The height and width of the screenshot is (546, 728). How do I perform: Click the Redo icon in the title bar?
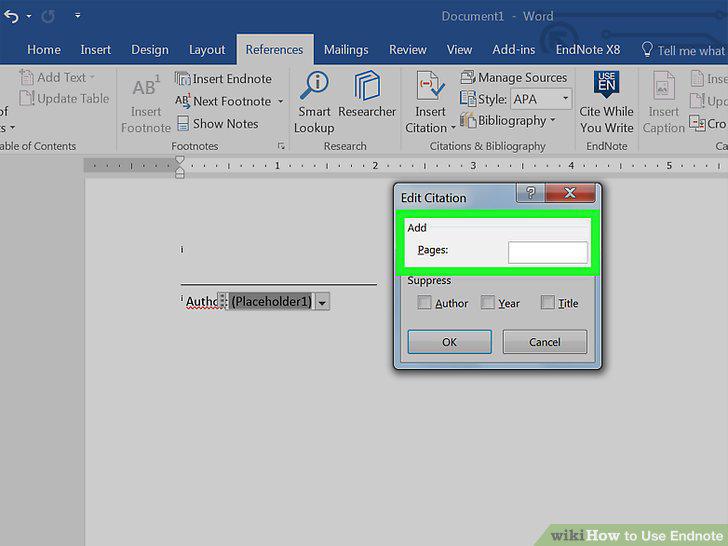tap(48, 17)
